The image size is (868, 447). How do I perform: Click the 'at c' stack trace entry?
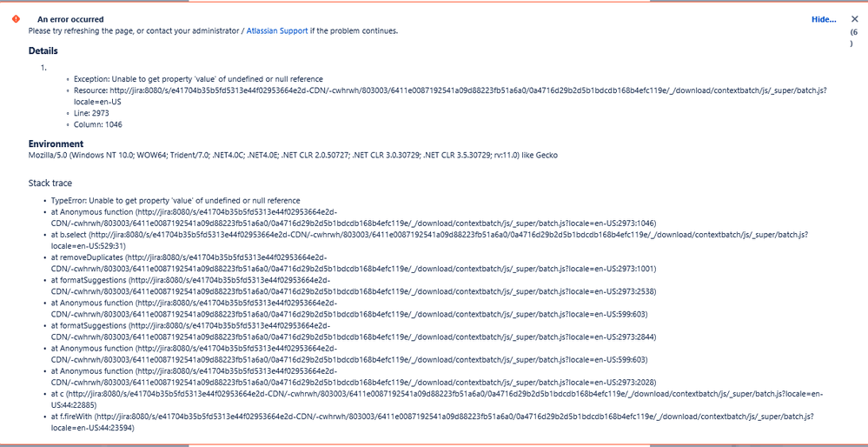[437, 399]
